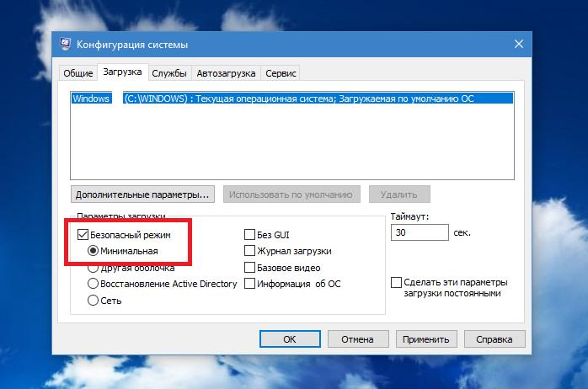
Task: Select the Минимальная radio option
Action: [93, 251]
